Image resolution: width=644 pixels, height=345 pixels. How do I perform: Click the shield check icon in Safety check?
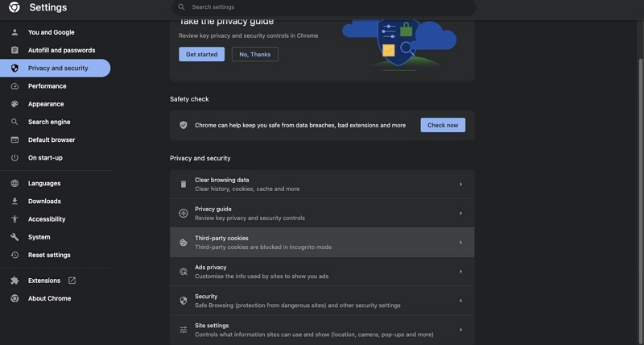point(184,125)
